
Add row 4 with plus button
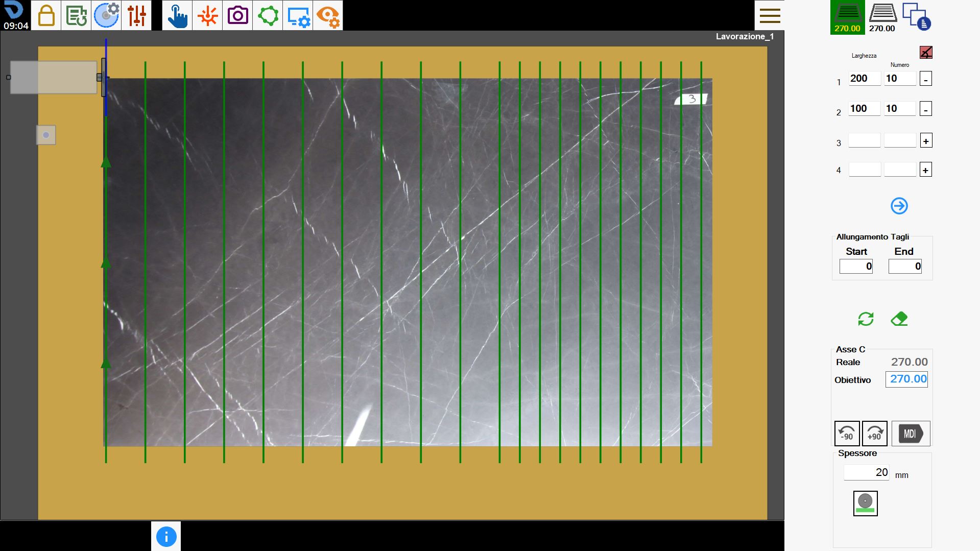(x=926, y=170)
